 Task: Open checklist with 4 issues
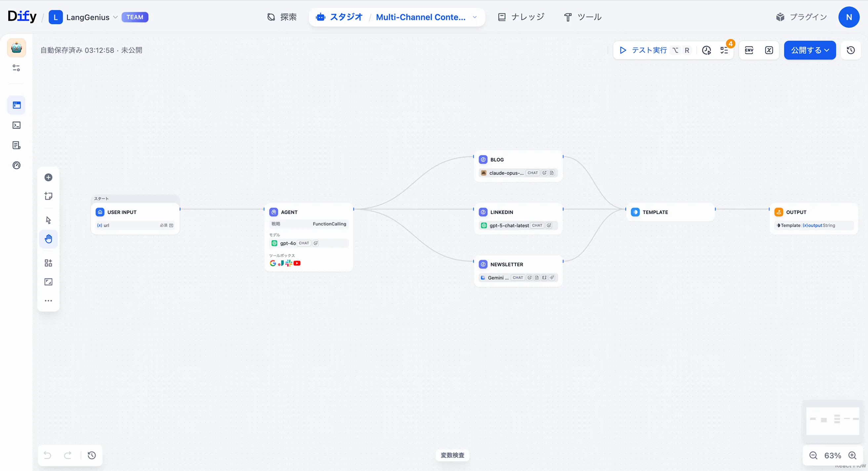[x=724, y=50]
